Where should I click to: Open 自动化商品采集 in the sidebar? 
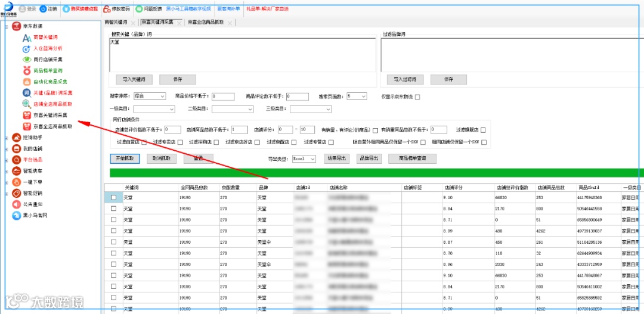click(50, 82)
